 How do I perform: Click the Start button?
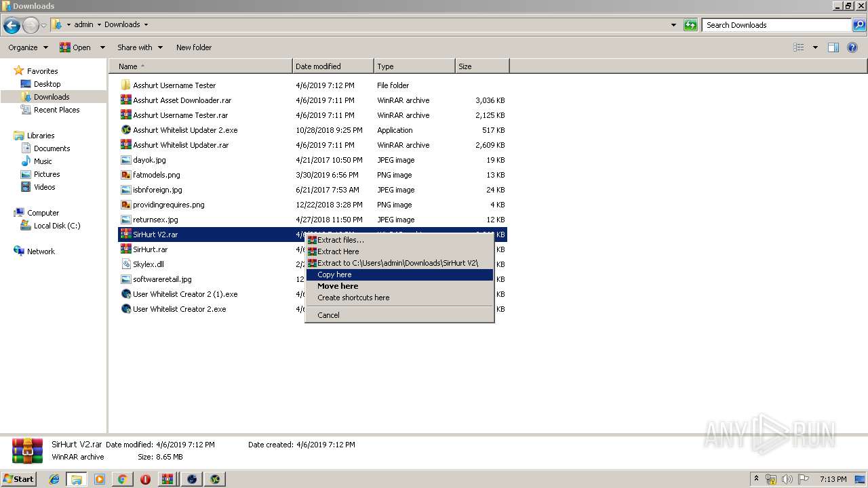[19, 479]
